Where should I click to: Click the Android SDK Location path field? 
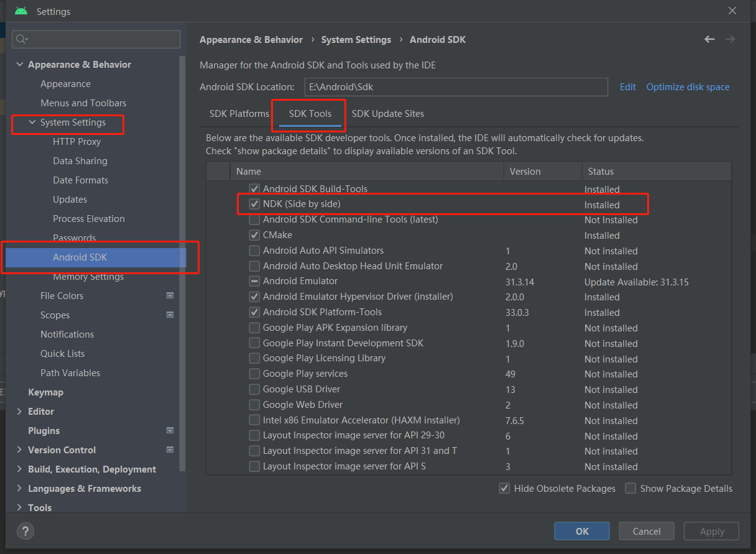click(x=456, y=87)
